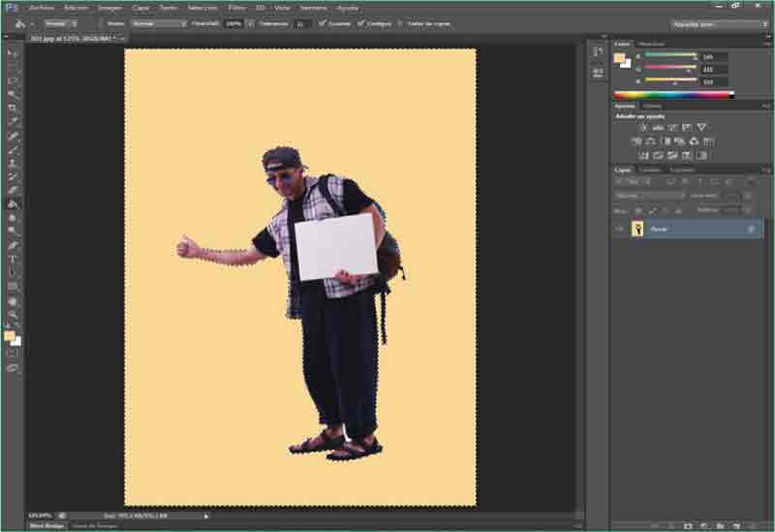Select the Paint Bucket tool
Viewport: 775px width, 532px height.
(x=13, y=204)
